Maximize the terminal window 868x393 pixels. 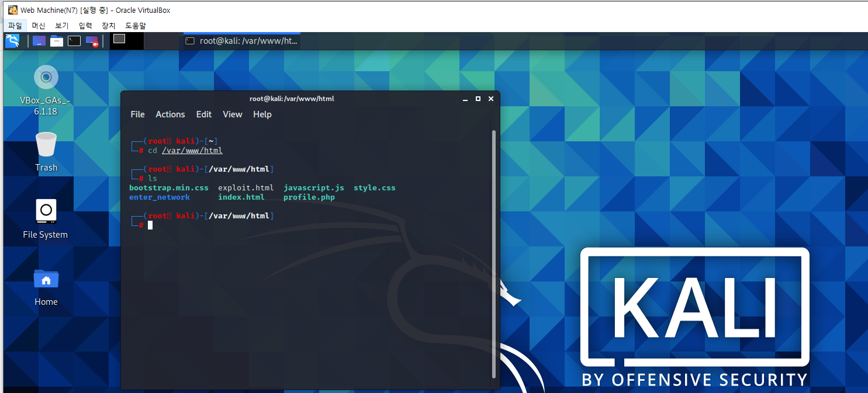tap(478, 99)
